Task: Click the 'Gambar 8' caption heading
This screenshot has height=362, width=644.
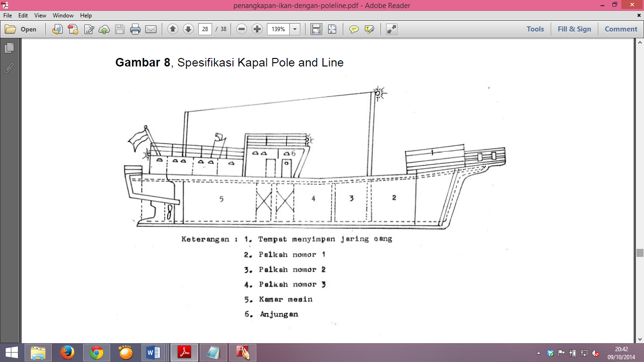Action: pos(142,63)
